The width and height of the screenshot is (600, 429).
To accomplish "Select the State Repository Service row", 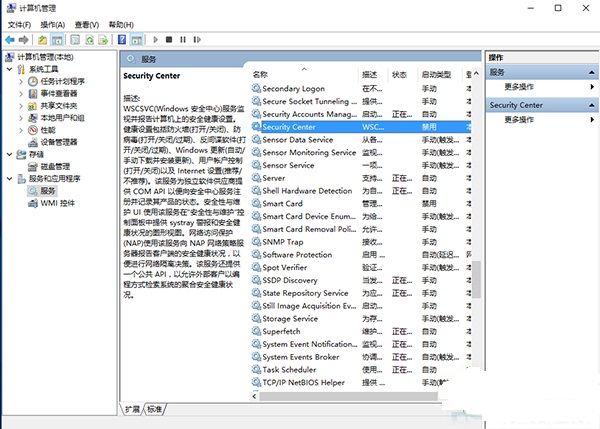I will pos(361,293).
